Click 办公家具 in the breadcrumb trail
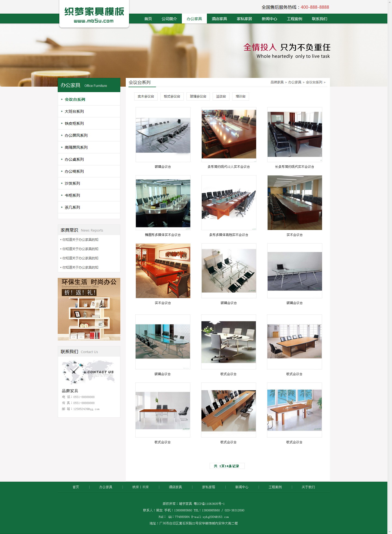The height and width of the screenshot is (534, 392). coord(295,82)
